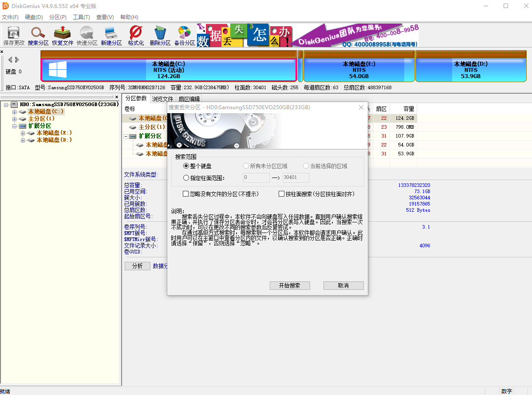Select the 整个硬盘 radio button
Screen dimensions: 532x395
(x=186, y=166)
